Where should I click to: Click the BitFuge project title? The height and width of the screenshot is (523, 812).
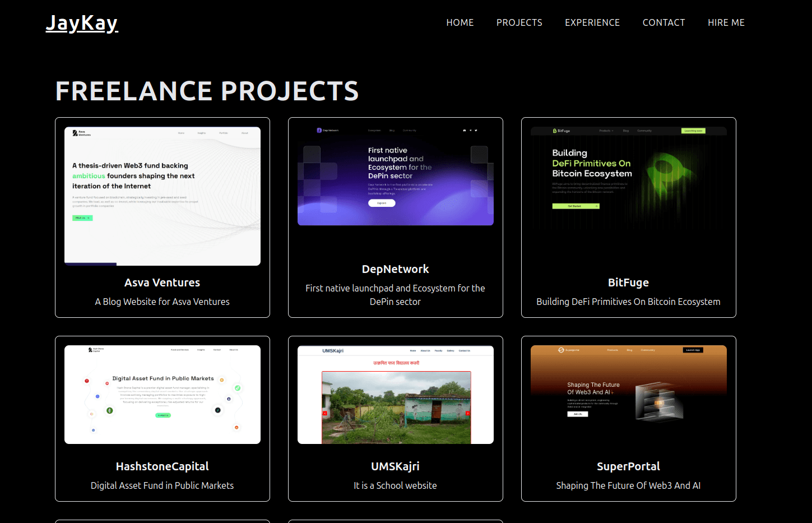[629, 283]
